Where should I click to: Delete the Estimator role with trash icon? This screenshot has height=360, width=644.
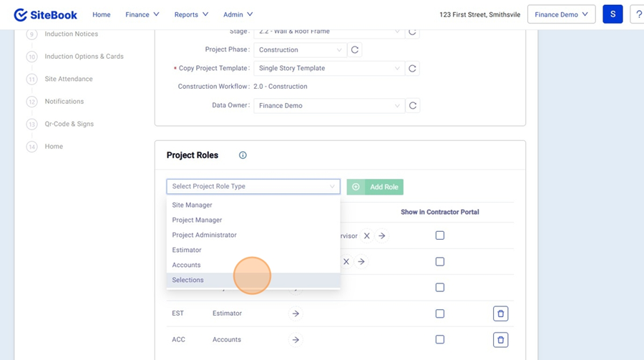coord(501,313)
